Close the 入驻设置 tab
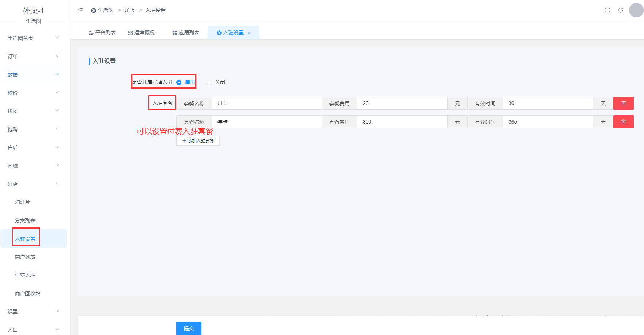This screenshot has width=644, height=335. 249,33
